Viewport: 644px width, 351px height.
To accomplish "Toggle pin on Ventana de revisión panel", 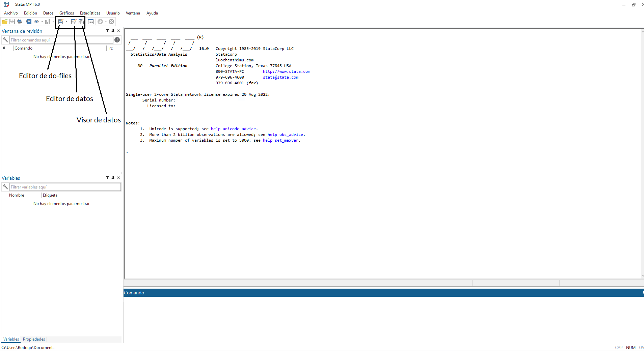I will 113,31.
